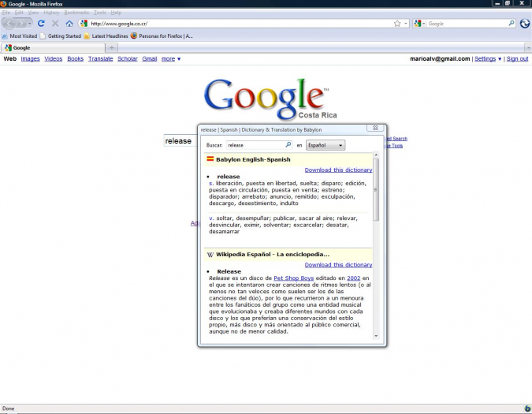Screen dimensions: 532x414
Task: Click the Google search input containing 'release'
Action: 180,141
